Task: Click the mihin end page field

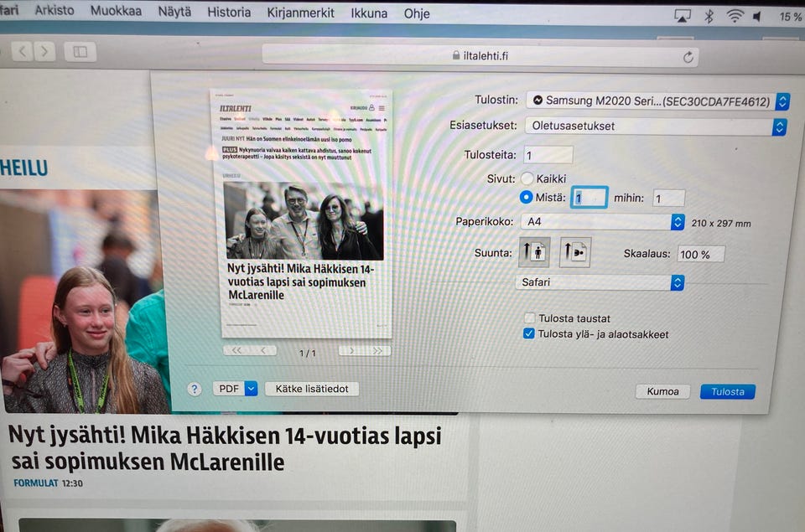Action: click(x=668, y=199)
